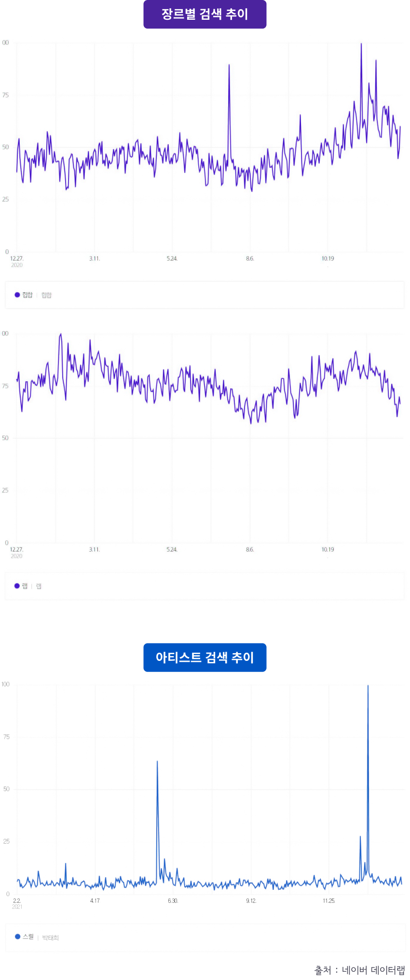The width and height of the screenshot is (410, 980).
Task: Click the 10.19 date on the 랩 chart
Action: point(328,550)
